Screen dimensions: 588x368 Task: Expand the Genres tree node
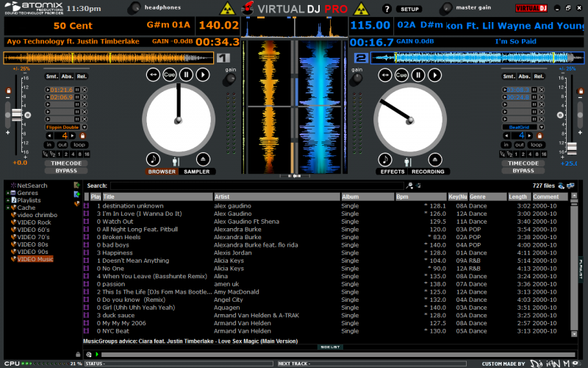(7, 193)
